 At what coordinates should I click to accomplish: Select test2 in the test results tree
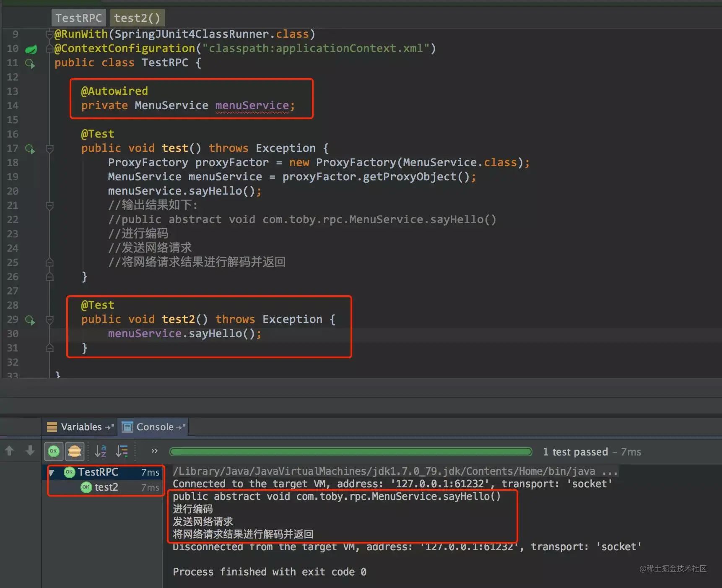coord(106,487)
